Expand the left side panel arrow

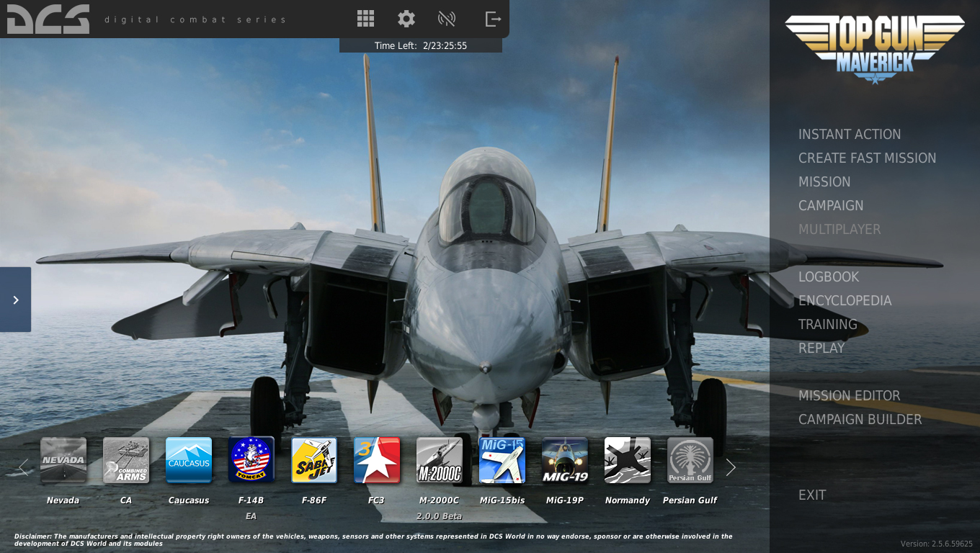15,300
